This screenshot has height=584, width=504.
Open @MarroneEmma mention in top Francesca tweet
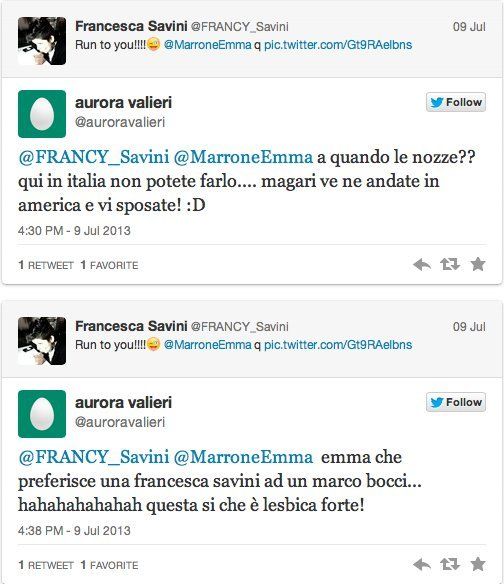[207, 45]
